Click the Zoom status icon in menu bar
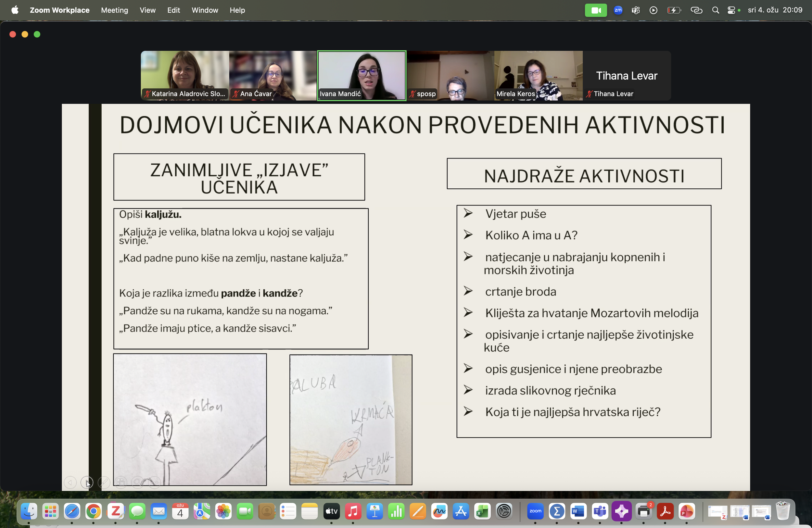Image resolution: width=812 pixels, height=528 pixels. tap(618, 10)
